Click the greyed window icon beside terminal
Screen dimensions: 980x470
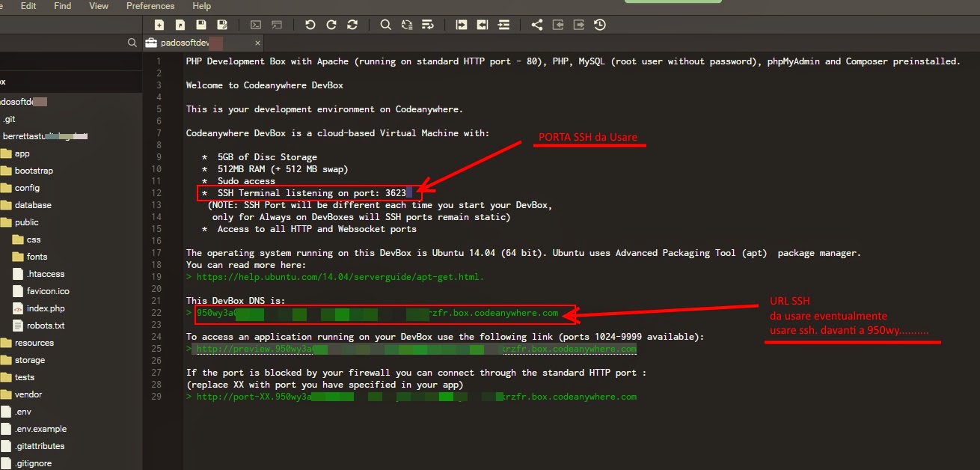point(277,25)
